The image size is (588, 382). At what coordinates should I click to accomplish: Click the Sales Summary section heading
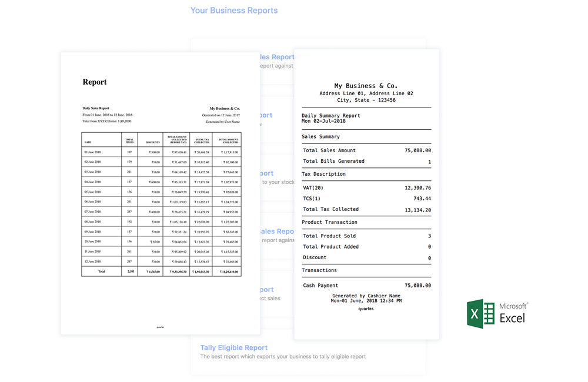tap(320, 136)
